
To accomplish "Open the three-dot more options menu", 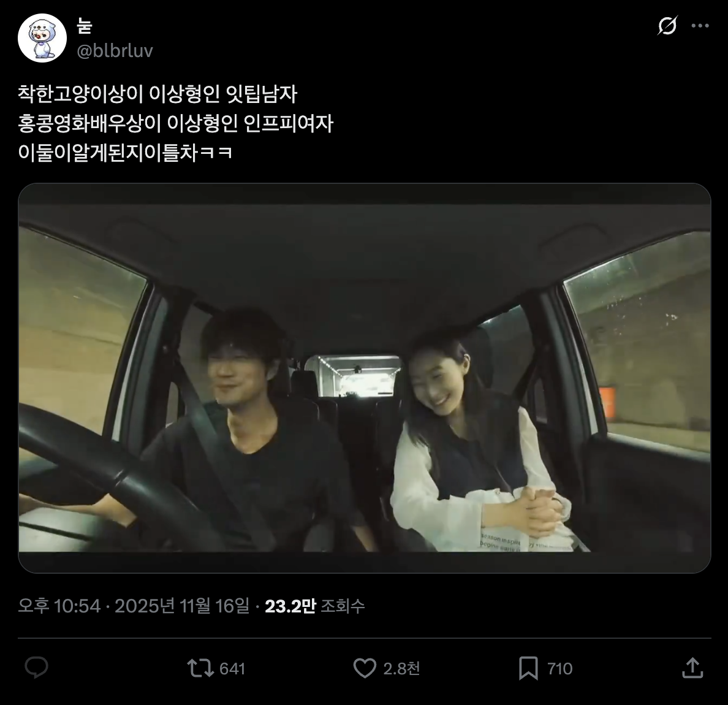I will coord(700,26).
